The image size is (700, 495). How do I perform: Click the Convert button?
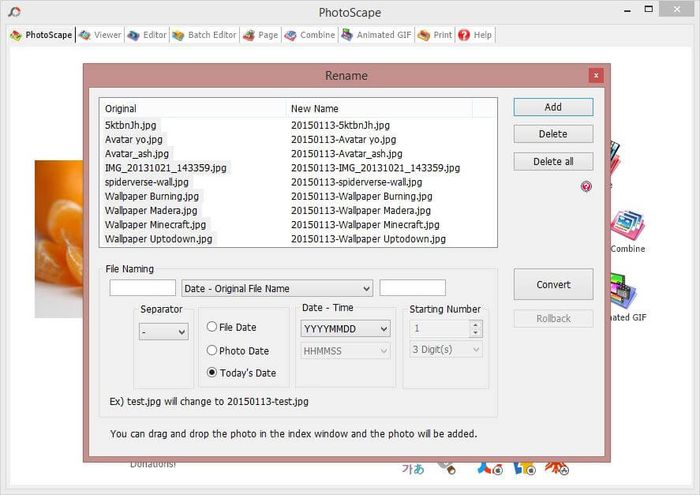(x=553, y=284)
